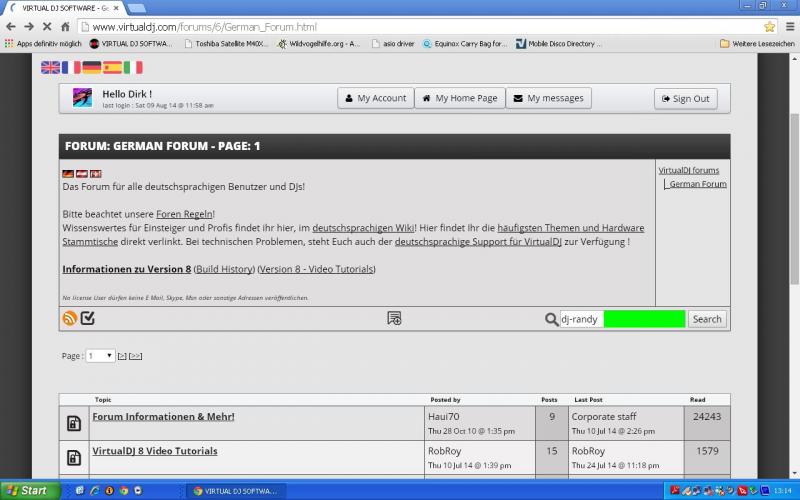800x500 pixels.
Task: Select the Italian flag language icon
Action: (x=133, y=67)
